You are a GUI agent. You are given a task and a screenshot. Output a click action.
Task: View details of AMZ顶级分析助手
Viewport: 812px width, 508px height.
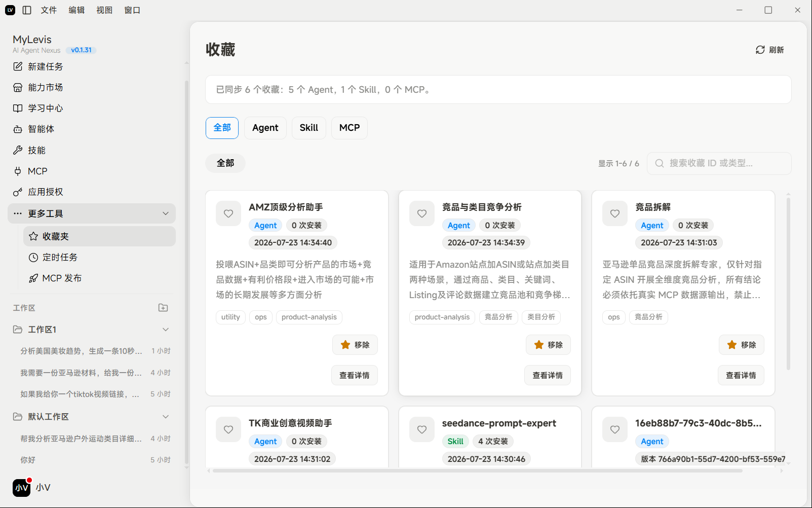coord(355,375)
